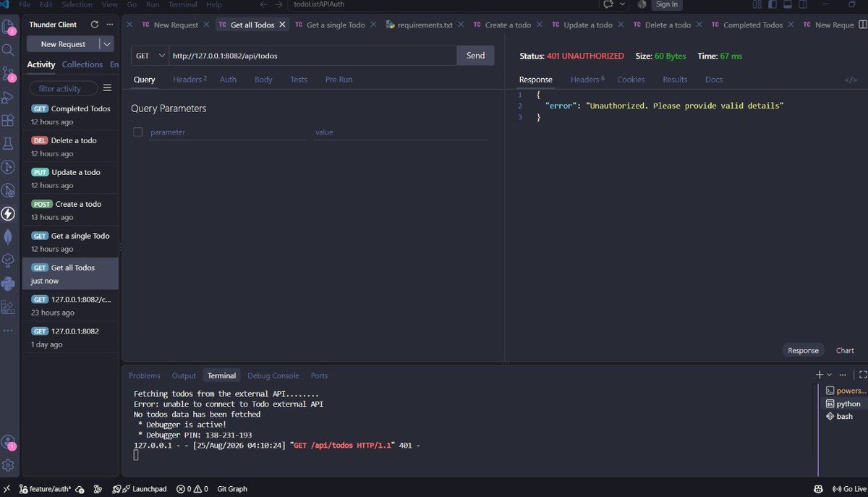
Task: Close the Get all Todos editor tab
Action: (282, 25)
